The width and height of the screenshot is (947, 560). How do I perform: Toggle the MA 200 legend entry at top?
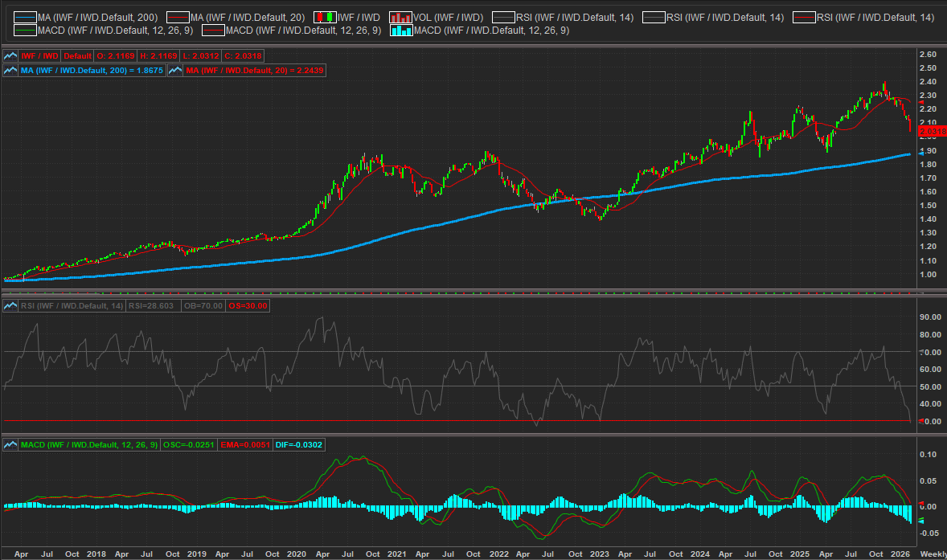26,17
